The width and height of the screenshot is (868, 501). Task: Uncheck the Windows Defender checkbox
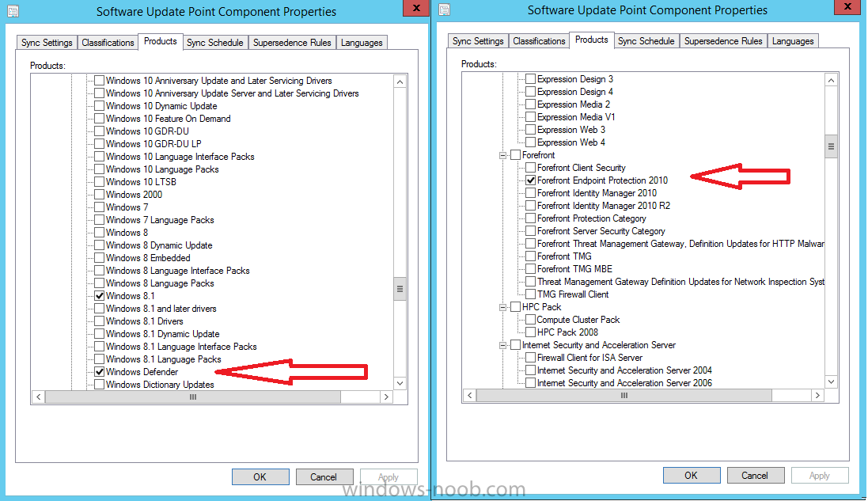pyautogui.click(x=100, y=372)
